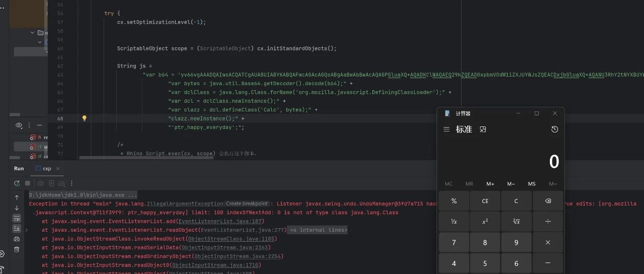Click the profiler gauge icon in Run toolbar
644x274 pixels.
(61, 183)
